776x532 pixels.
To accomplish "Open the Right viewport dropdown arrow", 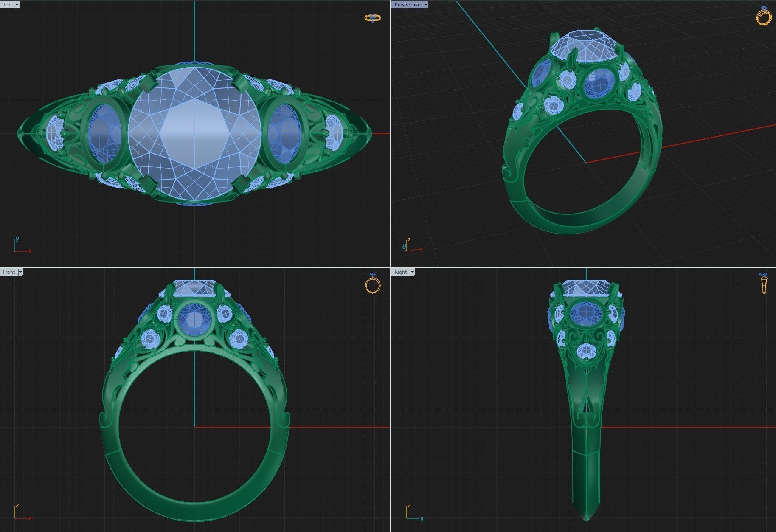I will point(412,272).
